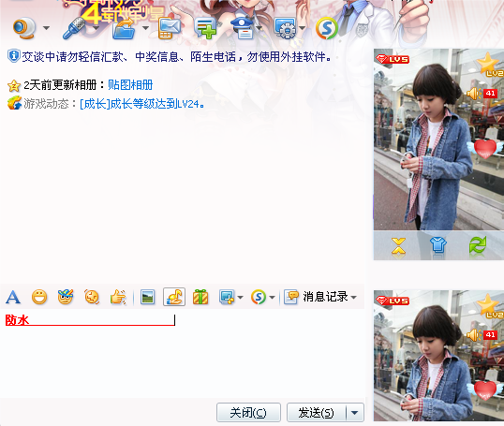Open the send file folder icon
The image size is (504, 426).
tap(124, 29)
